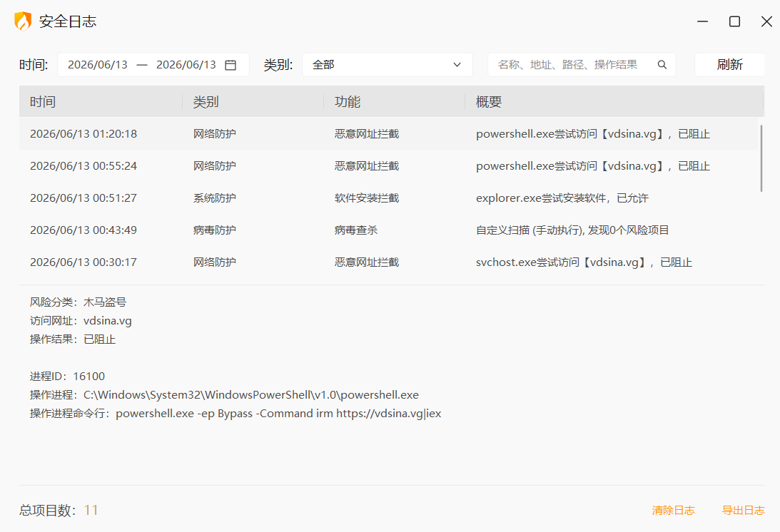This screenshot has width=780, height=532.
Task: Click the 总项目数 11 count
Action: click(x=59, y=510)
